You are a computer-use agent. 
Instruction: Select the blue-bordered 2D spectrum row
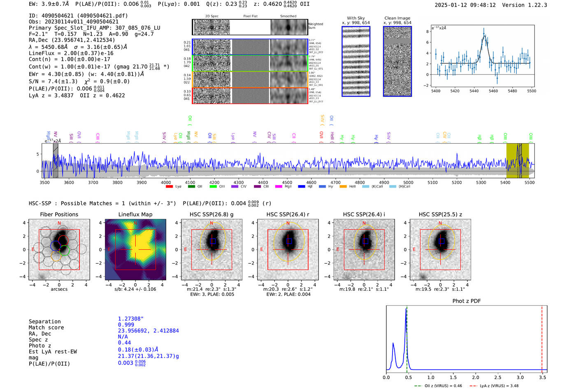(250, 47)
